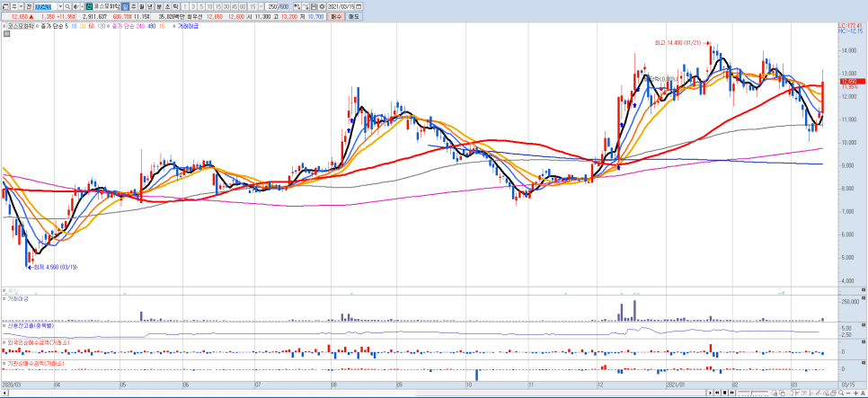Choose the 1 interval button
Viewport: 868px width, 398px height.
coord(185,6)
